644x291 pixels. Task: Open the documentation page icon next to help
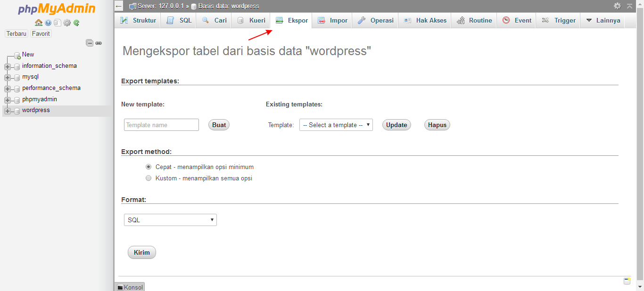(x=58, y=23)
